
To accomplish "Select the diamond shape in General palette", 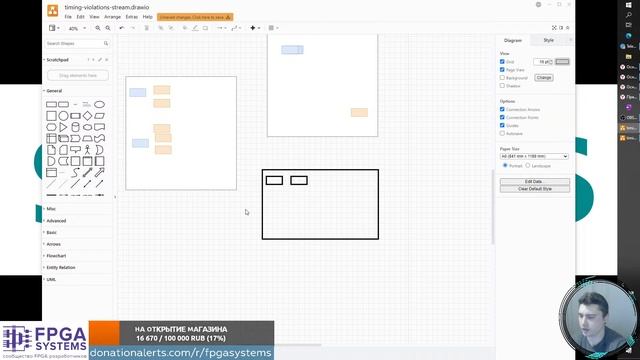I will pyautogui.click(x=87, y=116).
